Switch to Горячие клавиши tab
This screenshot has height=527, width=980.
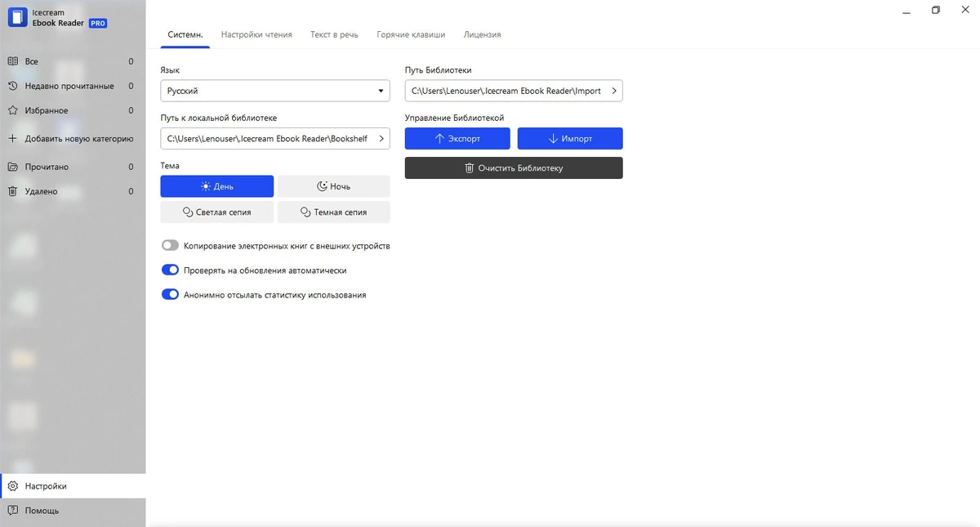(411, 35)
